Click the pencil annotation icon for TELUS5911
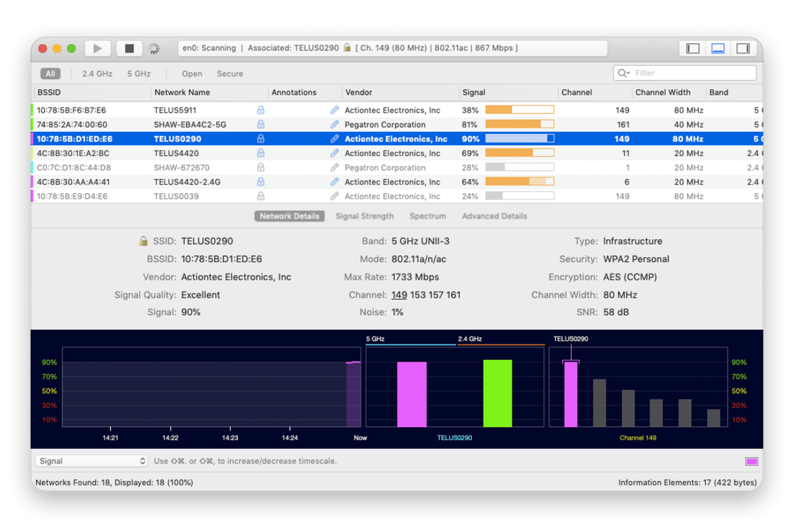This screenshot has height=532, width=794. point(334,110)
